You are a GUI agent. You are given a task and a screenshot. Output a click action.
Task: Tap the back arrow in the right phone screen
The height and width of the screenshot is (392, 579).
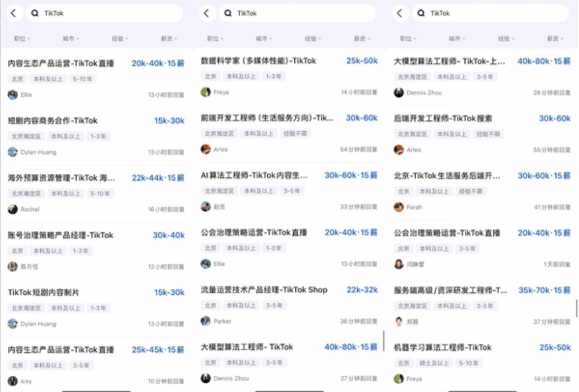pos(400,13)
